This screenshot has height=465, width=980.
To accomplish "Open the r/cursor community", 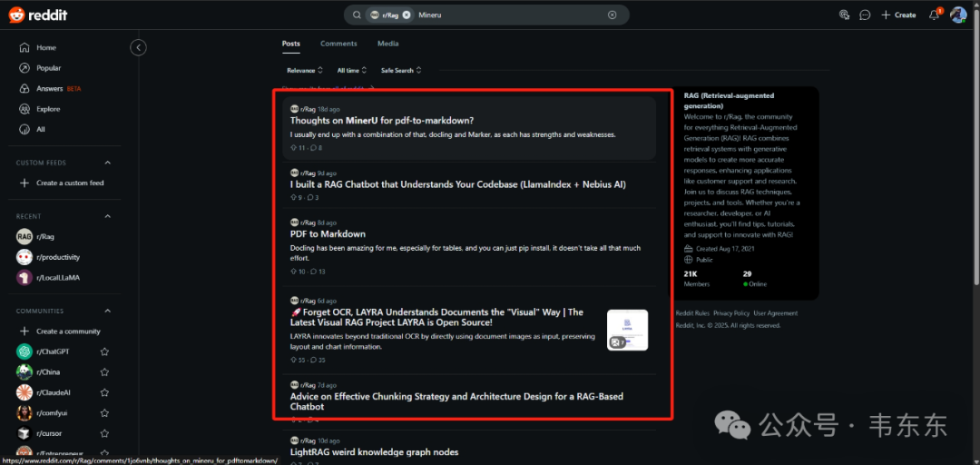I will [49, 433].
